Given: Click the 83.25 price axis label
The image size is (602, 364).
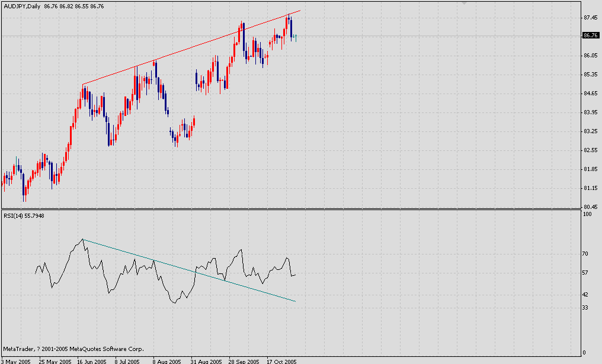Looking at the screenshot, I should [x=591, y=131].
